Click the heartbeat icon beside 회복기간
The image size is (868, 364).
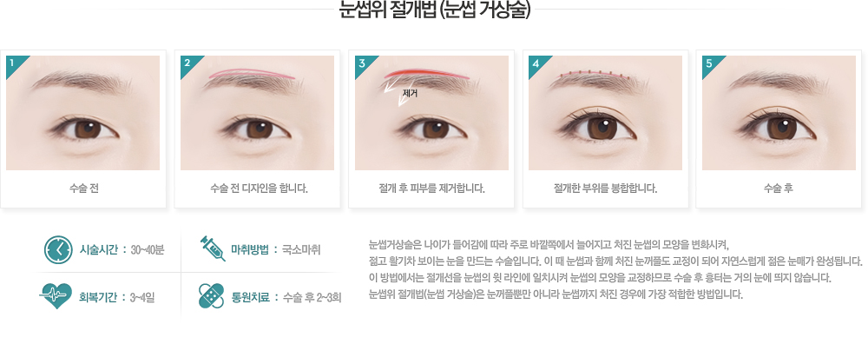point(56,296)
